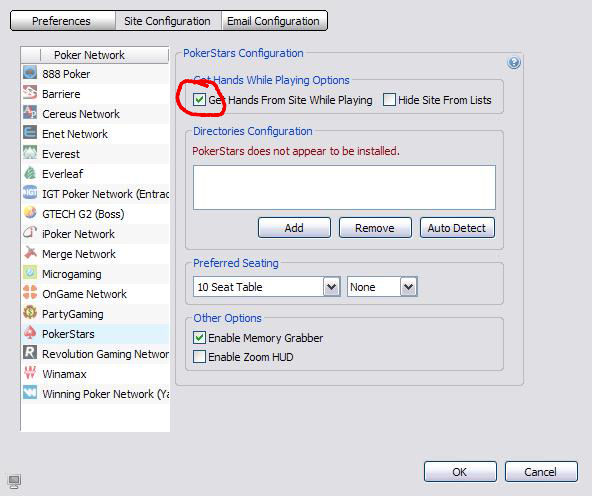Select OnGame Network row
The image size is (592, 496).
pyautogui.click(x=96, y=294)
